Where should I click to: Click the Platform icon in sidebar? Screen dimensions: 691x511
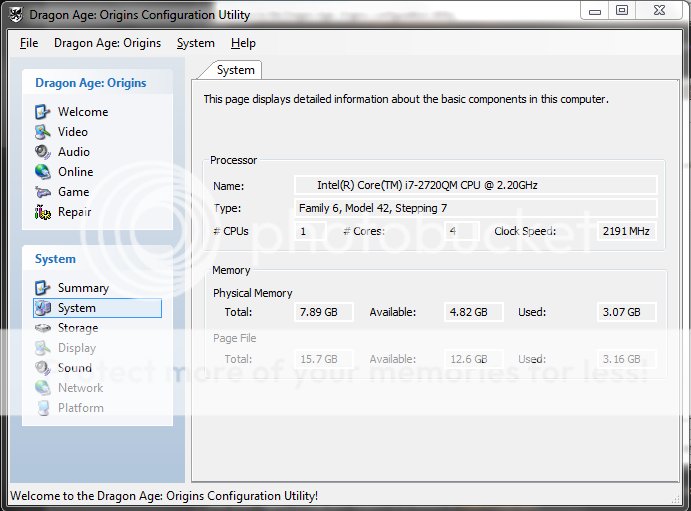point(43,408)
